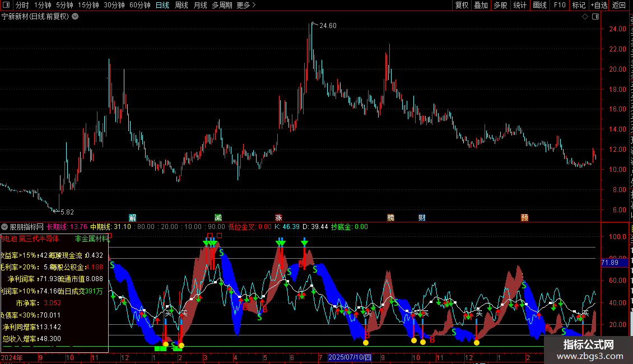Click the 391万 value beside 当日成交
Screen dimensions: 633x364
(x=94, y=291)
